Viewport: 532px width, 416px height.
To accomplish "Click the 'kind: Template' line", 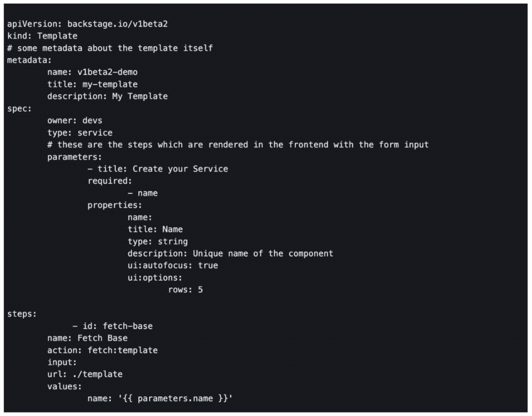I will pos(42,36).
